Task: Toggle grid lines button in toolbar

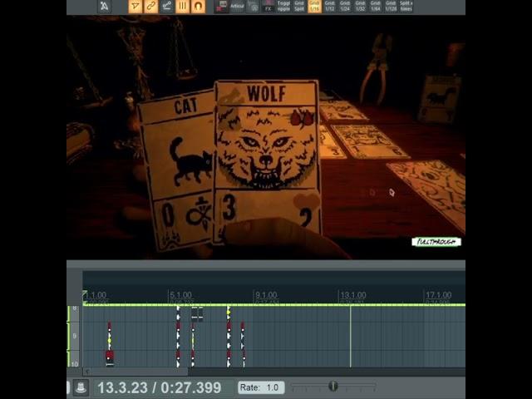Action: 182,7
